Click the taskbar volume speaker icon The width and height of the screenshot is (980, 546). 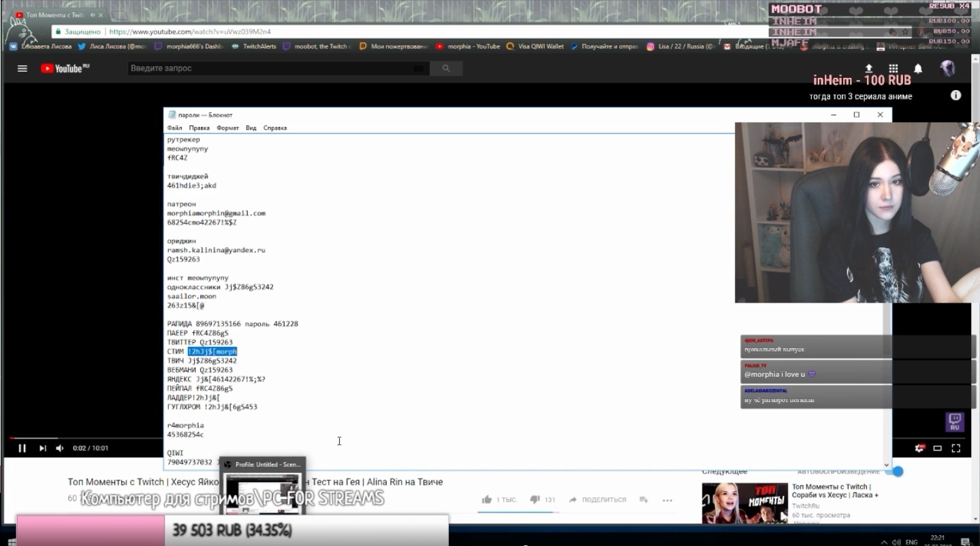pos(896,542)
